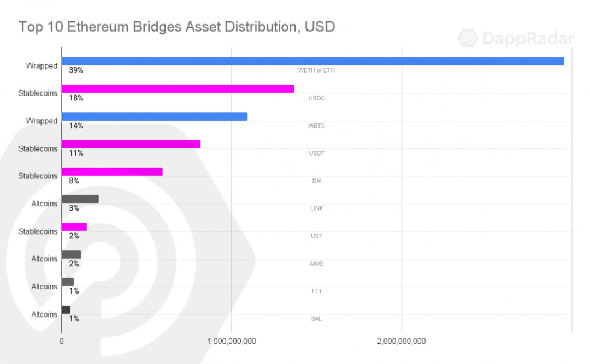
Task: Select the 2,000,000,000 axis label
Action: tap(402, 342)
